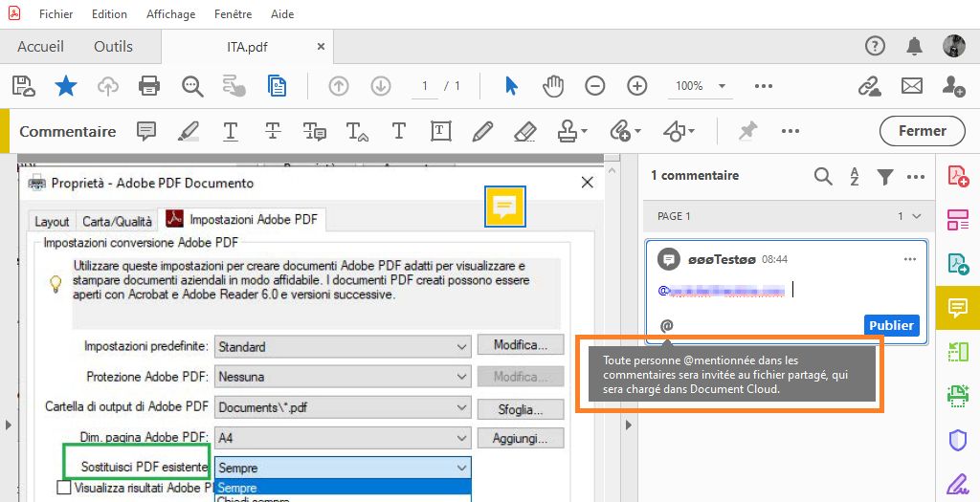The image size is (980, 502).
Task: Open the Aide menu
Action: pos(282,13)
